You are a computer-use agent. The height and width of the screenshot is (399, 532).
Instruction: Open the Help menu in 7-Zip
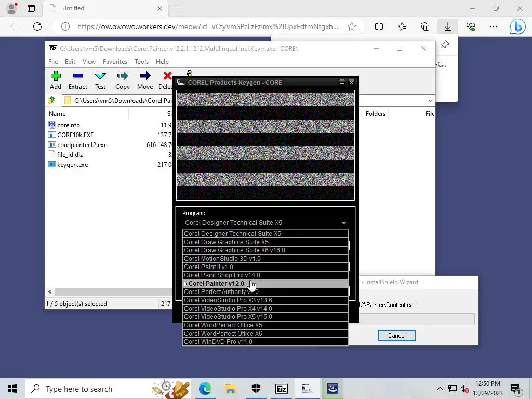point(162,62)
